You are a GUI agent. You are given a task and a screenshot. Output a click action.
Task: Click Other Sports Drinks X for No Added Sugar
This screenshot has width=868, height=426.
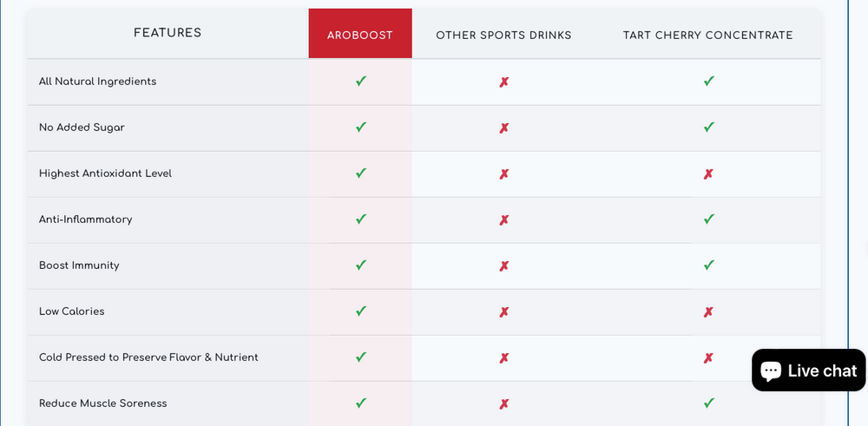(503, 128)
